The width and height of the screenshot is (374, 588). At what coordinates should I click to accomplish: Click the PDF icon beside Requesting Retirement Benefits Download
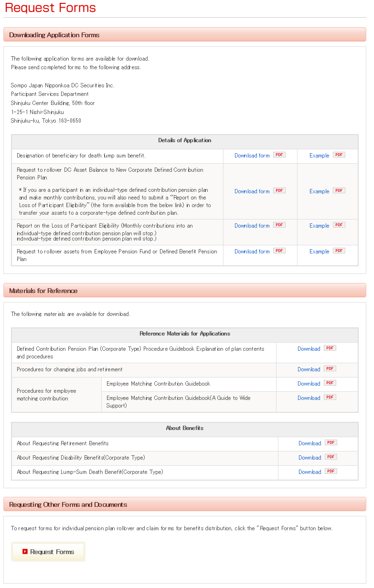331,442
